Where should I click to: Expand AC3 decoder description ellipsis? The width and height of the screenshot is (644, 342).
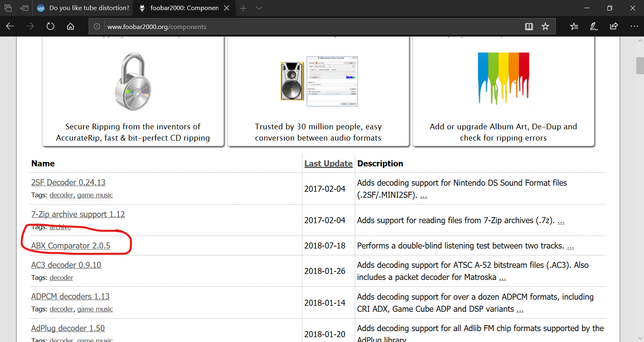pyautogui.click(x=503, y=278)
